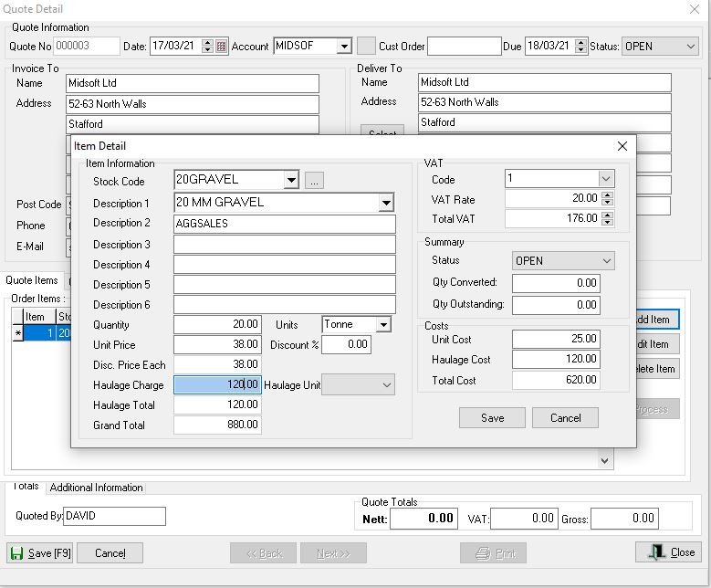Image resolution: width=711 pixels, height=588 pixels.
Task: Open the Summary Status OPEN dropdown
Action: click(x=563, y=261)
